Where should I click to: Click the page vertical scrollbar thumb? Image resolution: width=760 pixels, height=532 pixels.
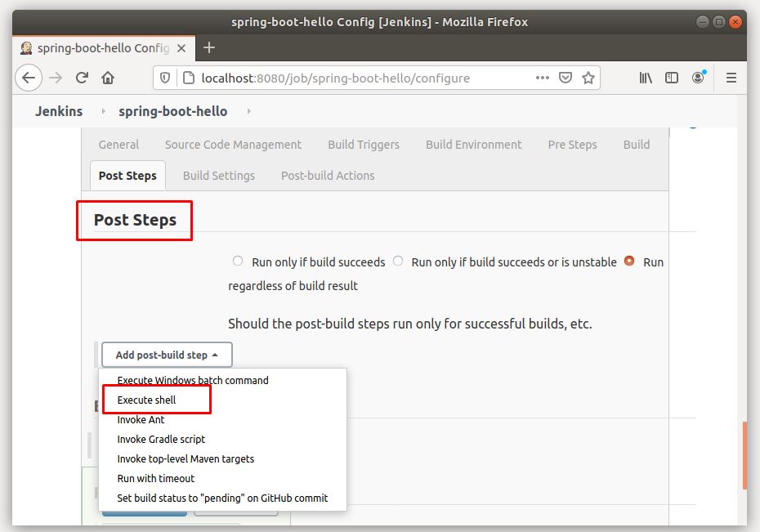[744, 455]
